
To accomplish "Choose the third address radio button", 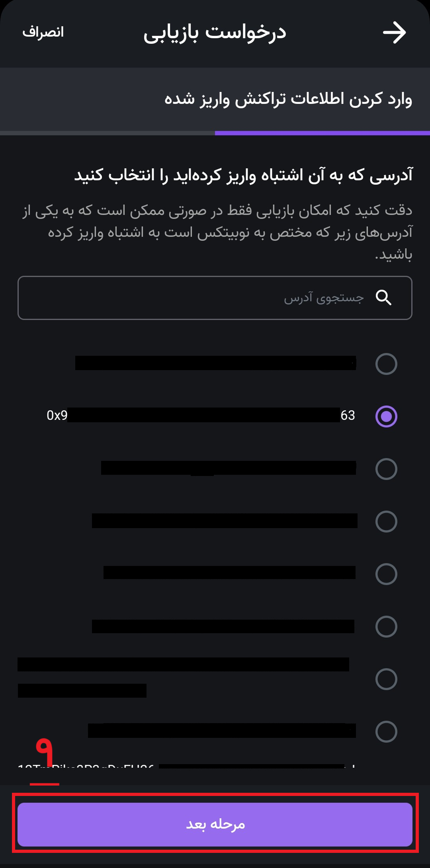I will (386, 469).
